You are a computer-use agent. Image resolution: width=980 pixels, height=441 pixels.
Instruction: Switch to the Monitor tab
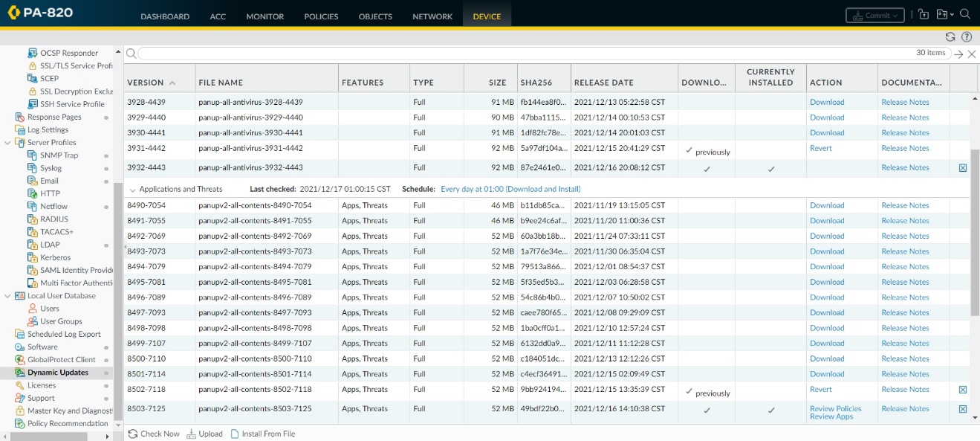[x=265, y=16]
